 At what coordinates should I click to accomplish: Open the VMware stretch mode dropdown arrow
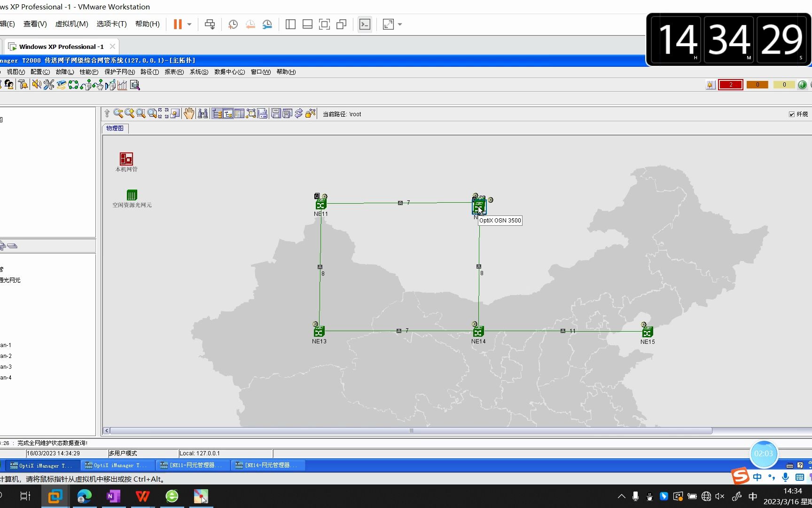400,24
